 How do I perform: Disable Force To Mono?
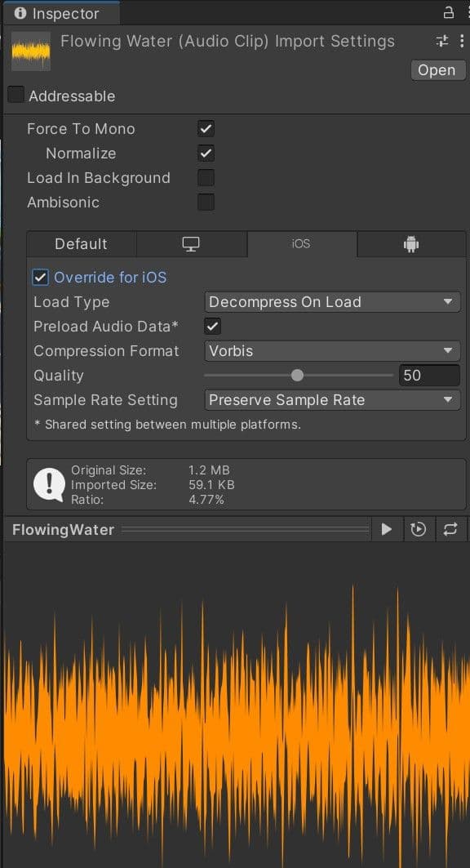pyautogui.click(x=205, y=128)
